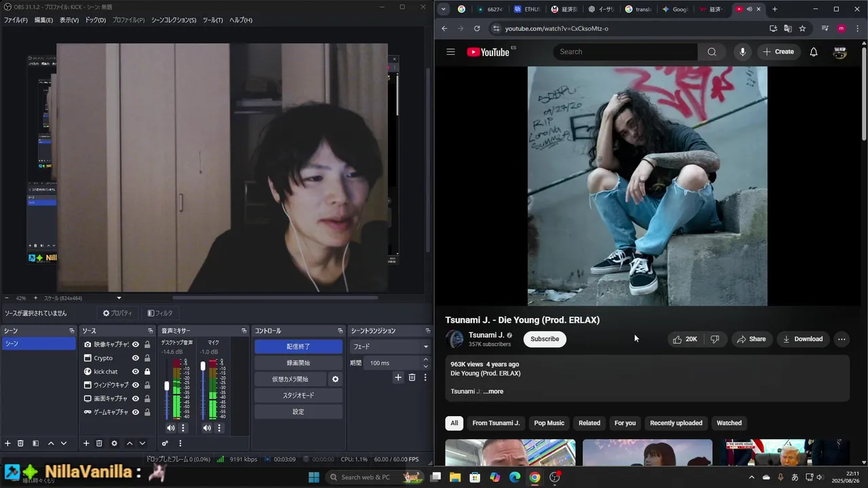Image resolution: width=868 pixels, height=488 pixels.
Task: Open Audio Mixer panel three-dot menu at bottom
Action: click(180, 443)
